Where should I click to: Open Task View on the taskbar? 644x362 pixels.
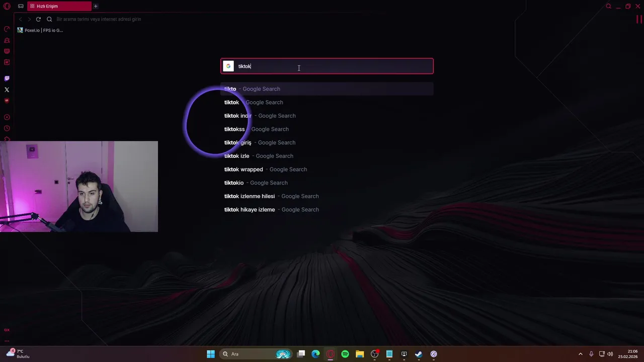click(x=301, y=354)
